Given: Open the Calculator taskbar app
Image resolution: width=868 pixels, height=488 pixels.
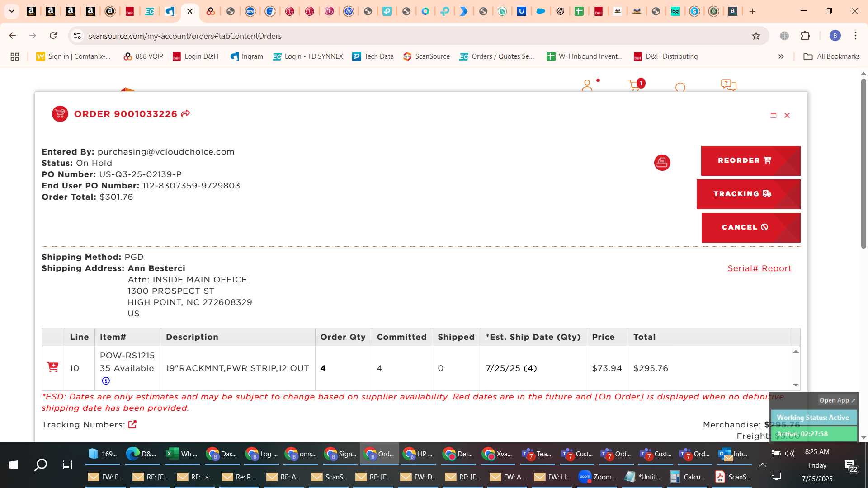Looking at the screenshot, I should click(687, 477).
